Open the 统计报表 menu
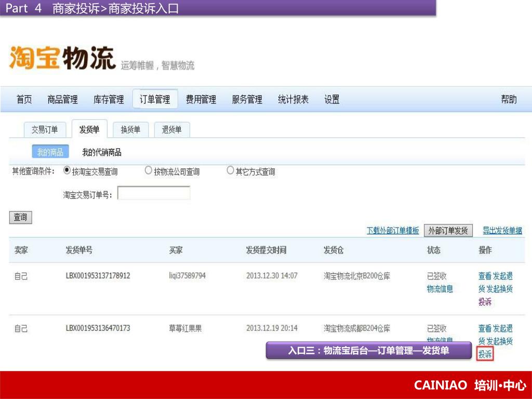 pos(293,99)
